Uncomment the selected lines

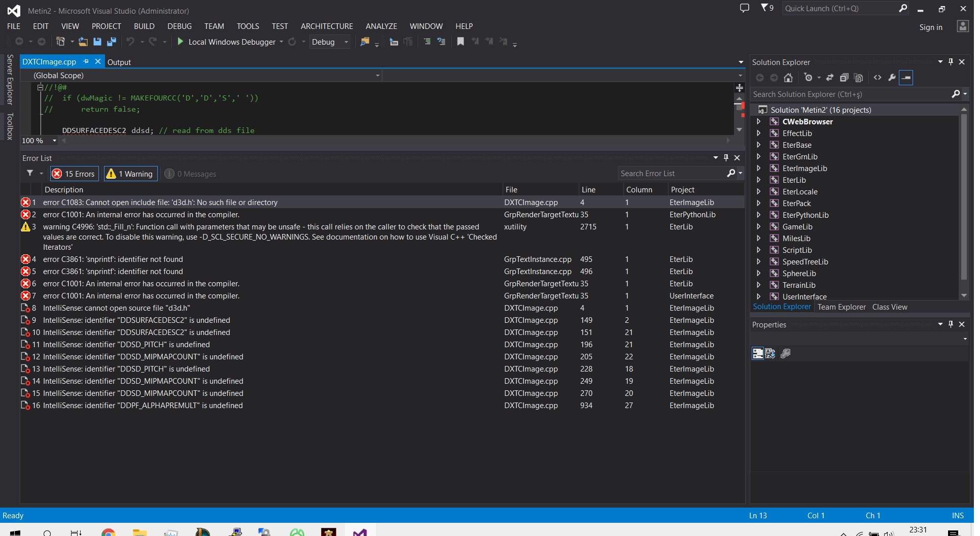coord(441,42)
